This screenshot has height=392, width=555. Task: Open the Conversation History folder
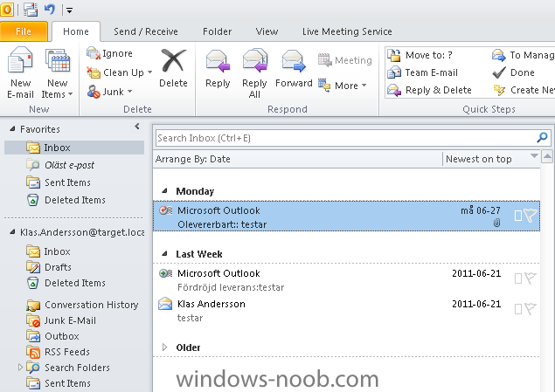pyautogui.click(x=82, y=305)
